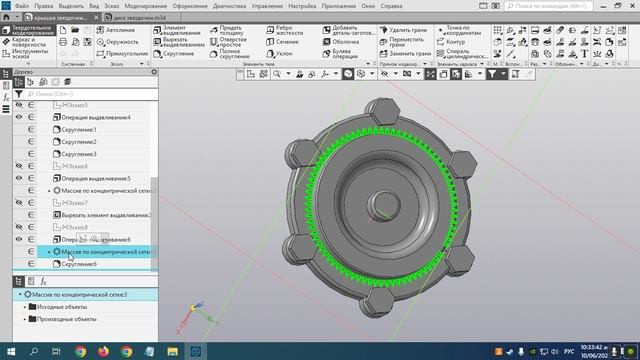Viewport: 640px width, 360px height.
Task: Open the Моделирование menu
Action: click(x=146, y=6)
